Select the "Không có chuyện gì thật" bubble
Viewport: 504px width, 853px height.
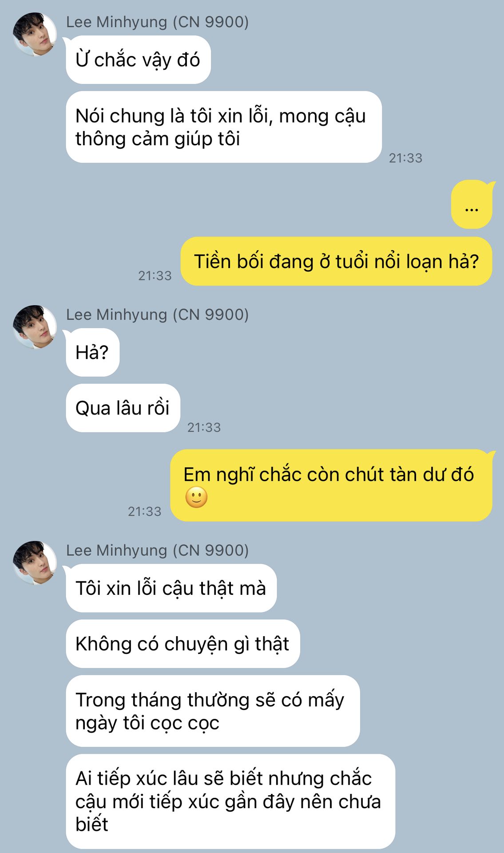(x=183, y=644)
